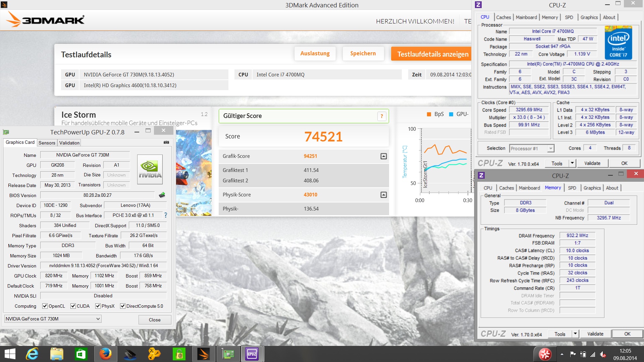Click the green lock bag taskbar icon
Screen dimensions: 644x362
[x=179, y=354]
